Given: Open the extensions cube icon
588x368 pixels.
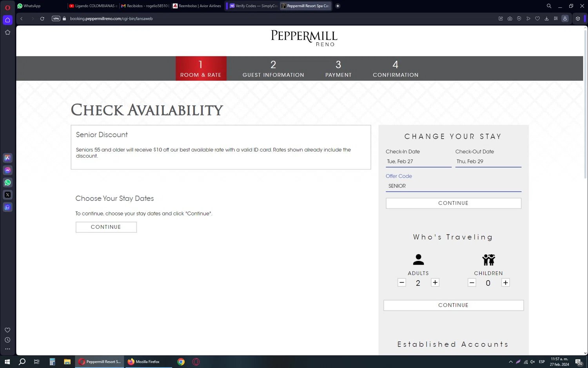Looking at the screenshot, I should (x=578, y=18).
